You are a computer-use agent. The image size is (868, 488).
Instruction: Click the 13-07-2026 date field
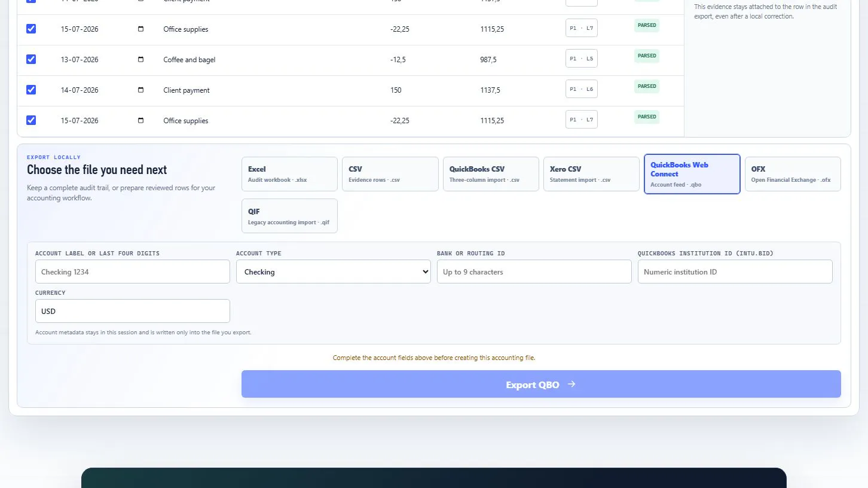[103, 59]
